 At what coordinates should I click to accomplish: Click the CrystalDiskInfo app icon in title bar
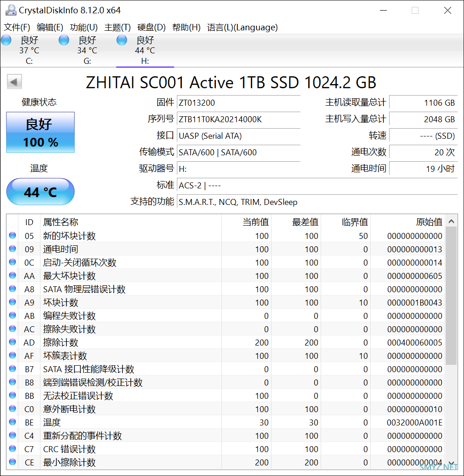pos(11,10)
